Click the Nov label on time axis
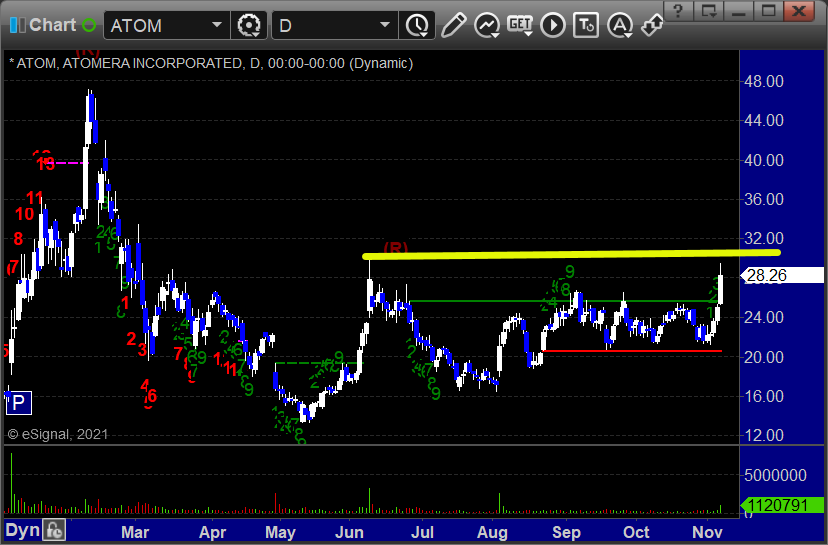The height and width of the screenshot is (545, 828). coord(707,532)
